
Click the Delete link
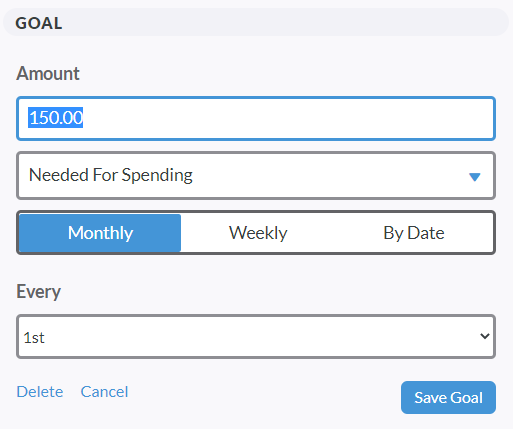pyautogui.click(x=40, y=392)
